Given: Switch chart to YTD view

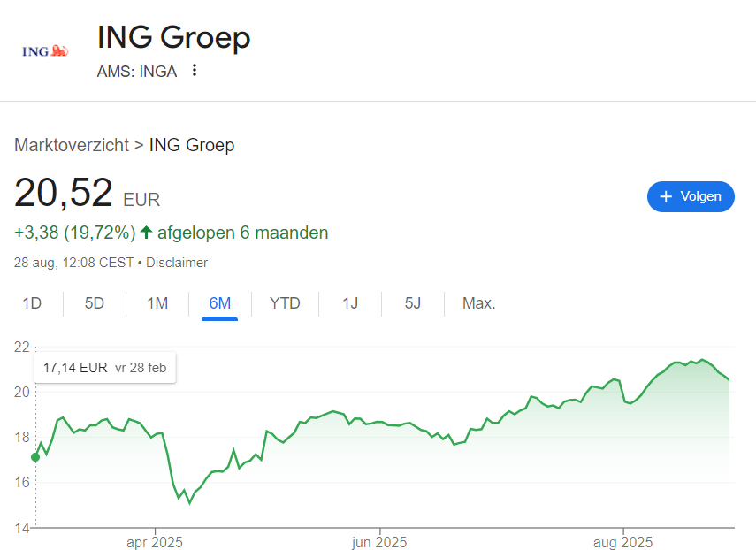Looking at the screenshot, I should click(x=285, y=303).
